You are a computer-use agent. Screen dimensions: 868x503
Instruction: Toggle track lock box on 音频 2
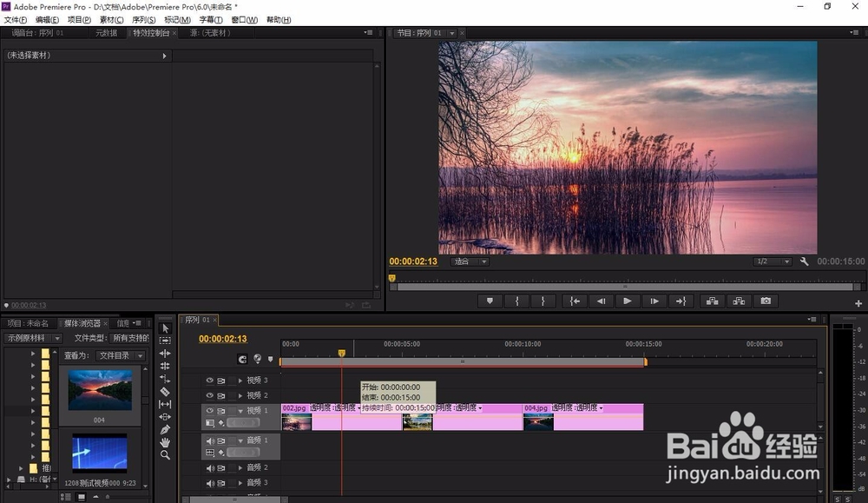232,468
